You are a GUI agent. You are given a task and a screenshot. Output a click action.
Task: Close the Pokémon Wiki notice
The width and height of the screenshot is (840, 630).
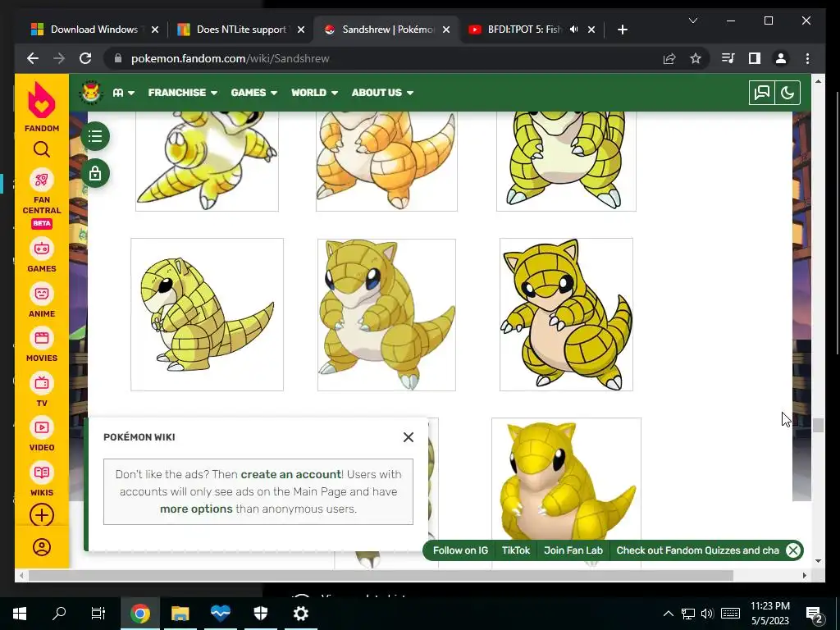pos(409,437)
